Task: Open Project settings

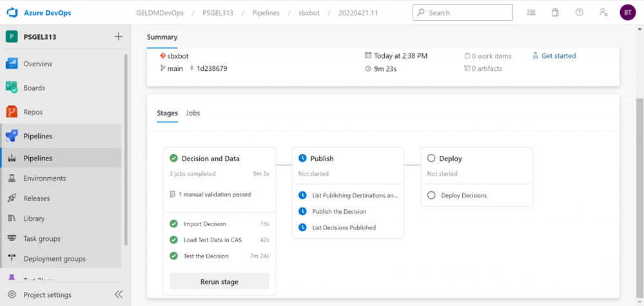Action: click(47, 294)
